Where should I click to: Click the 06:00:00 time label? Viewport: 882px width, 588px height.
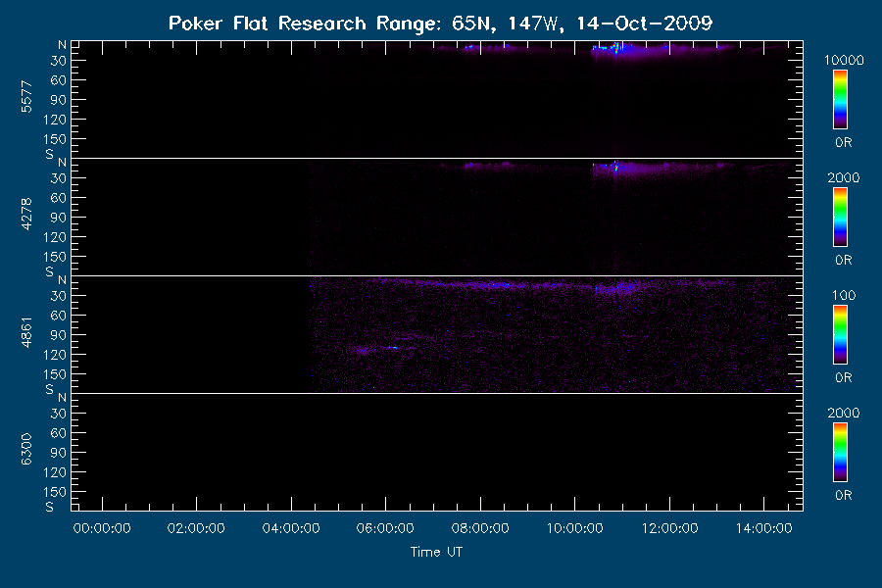coord(385,528)
